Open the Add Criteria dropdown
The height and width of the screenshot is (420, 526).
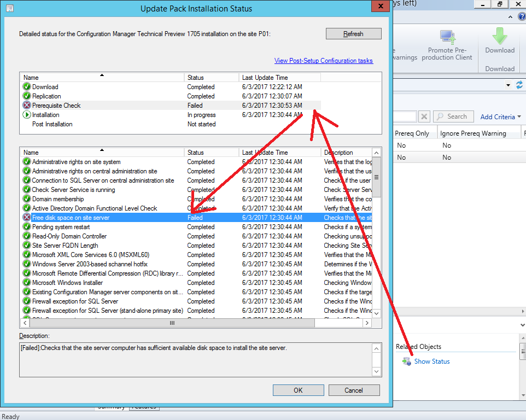tap(500, 116)
